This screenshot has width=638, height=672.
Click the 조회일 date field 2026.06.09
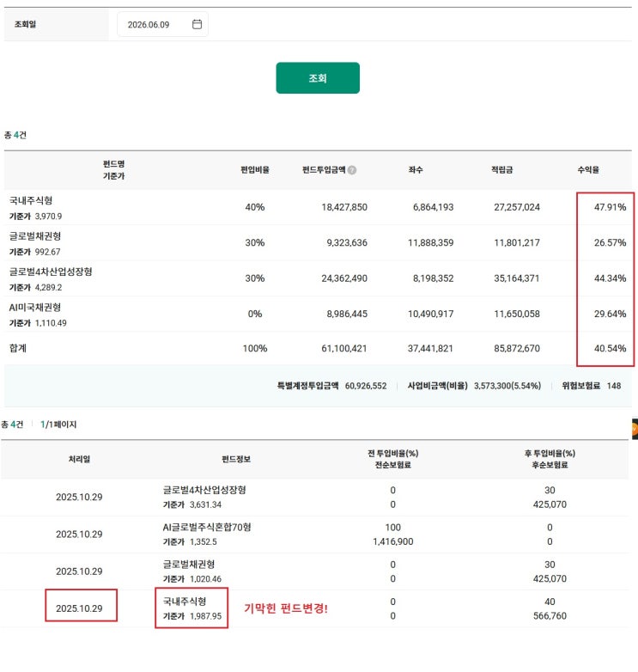click(x=162, y=24)
